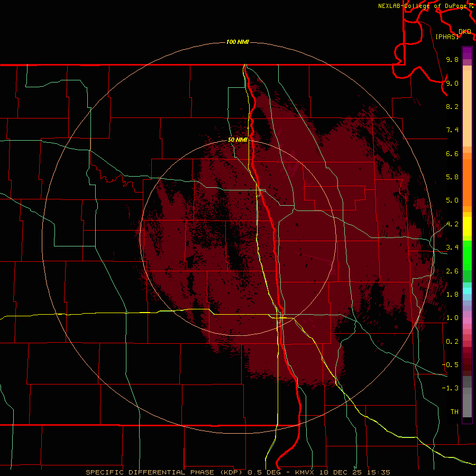The height and width of the screenshot is (476, 476).
Task: Click the NEXLAB-College of DuPage credit text
Action: tap(422, 6)
